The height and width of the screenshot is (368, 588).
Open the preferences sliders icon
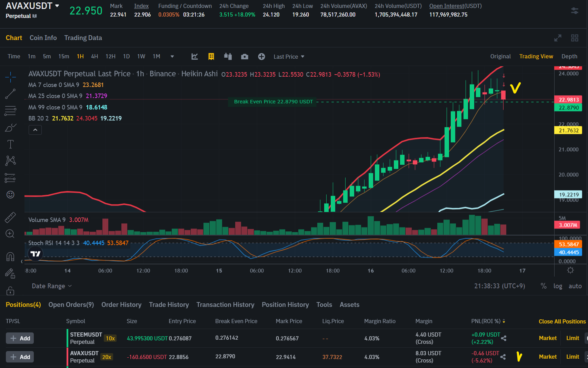pos(575,11)
